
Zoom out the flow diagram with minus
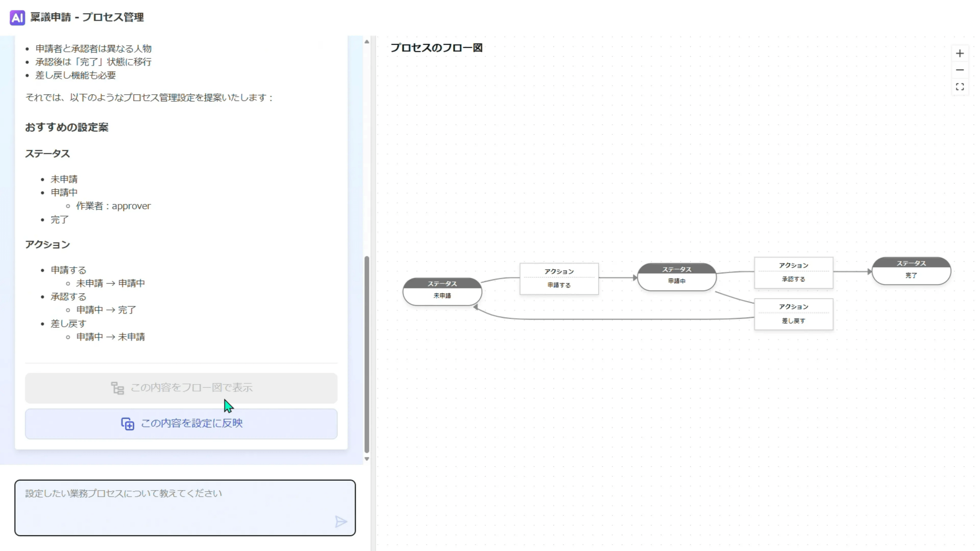(959, 70)
